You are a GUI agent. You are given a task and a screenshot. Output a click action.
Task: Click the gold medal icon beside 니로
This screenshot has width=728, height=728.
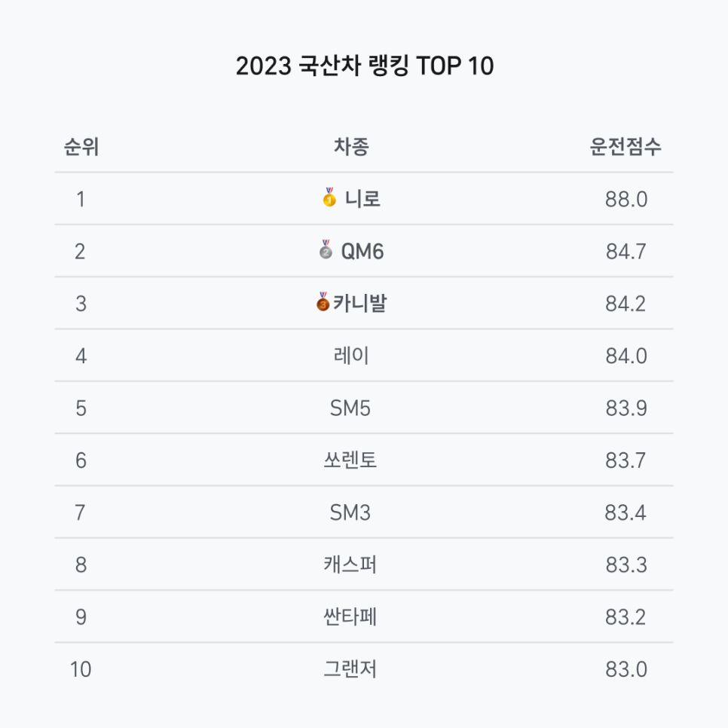point(329,197)
